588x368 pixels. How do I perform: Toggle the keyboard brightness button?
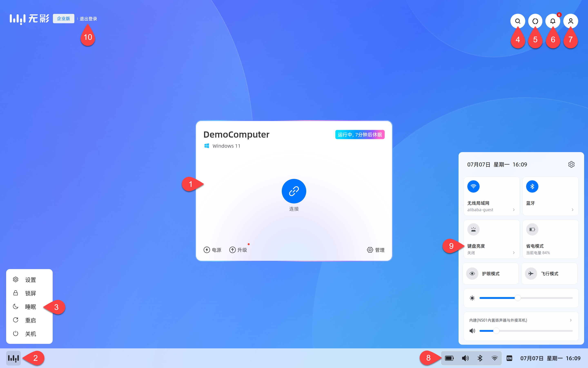[473, 229]
